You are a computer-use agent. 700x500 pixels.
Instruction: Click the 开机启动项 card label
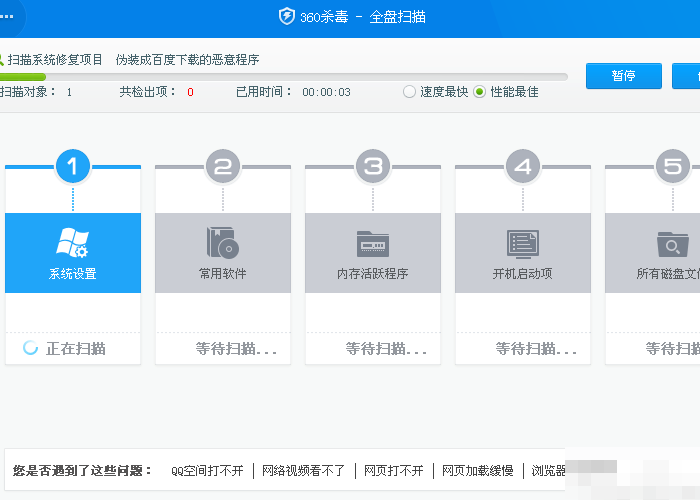coord(523,274)
